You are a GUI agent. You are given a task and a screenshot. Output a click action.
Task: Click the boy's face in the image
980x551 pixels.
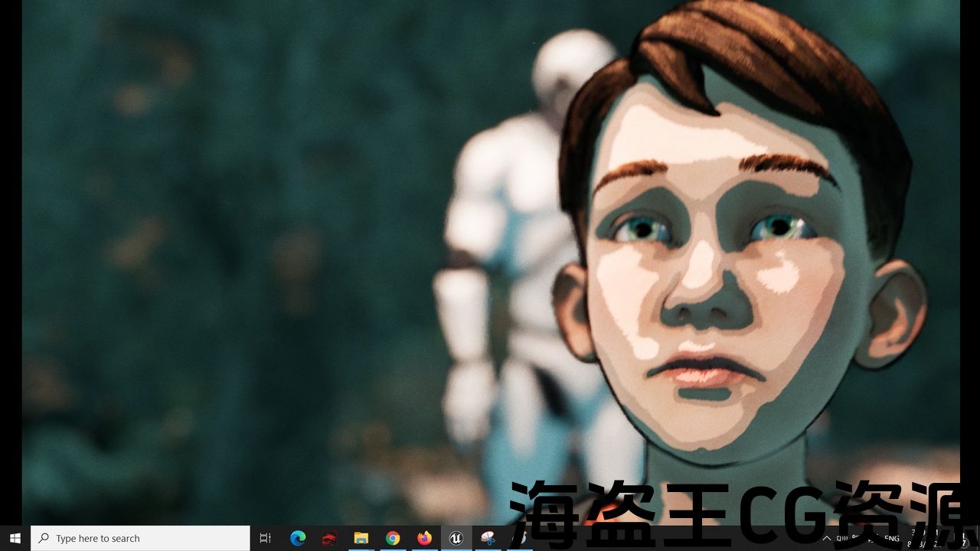coord(712,268)
